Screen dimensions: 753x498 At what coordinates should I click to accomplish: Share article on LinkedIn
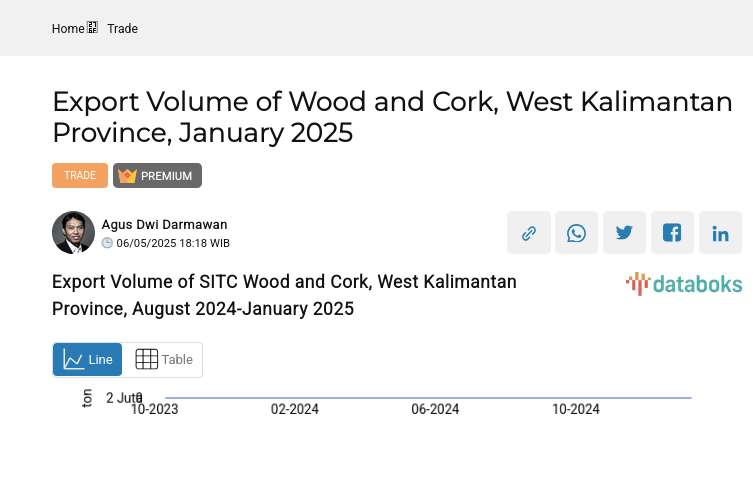pyautogui.click(x=720, y=232)
